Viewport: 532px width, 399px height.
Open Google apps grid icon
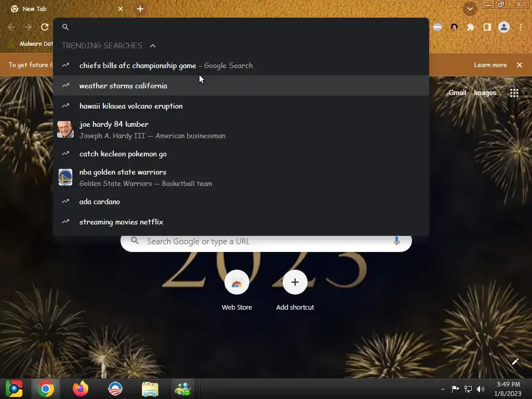[x=514, y=92]
